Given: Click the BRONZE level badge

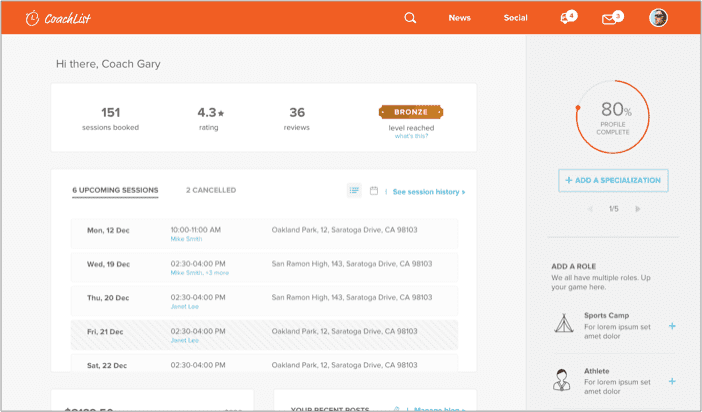Looking at the screenshot, I should [x=411, y=112].
